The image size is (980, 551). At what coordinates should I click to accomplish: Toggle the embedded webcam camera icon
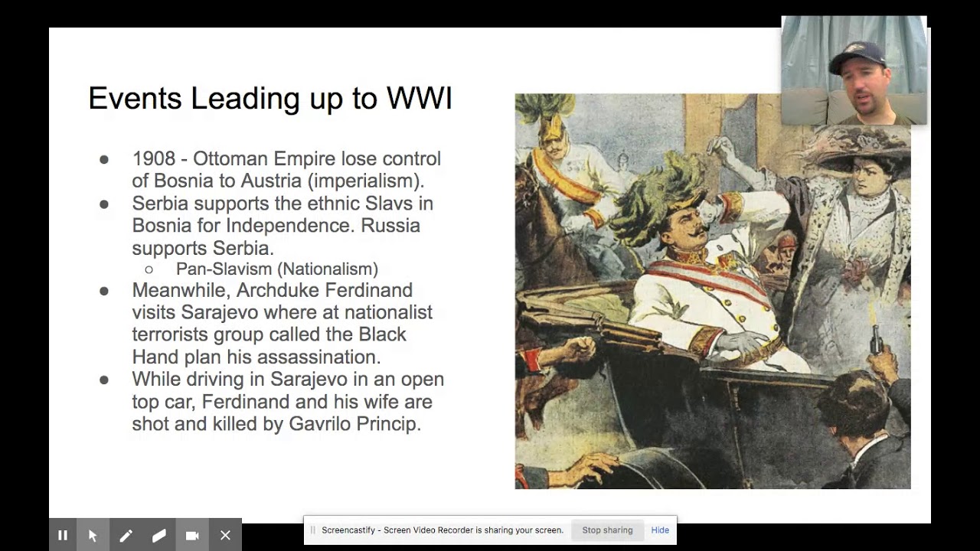(x=192, y=536)
